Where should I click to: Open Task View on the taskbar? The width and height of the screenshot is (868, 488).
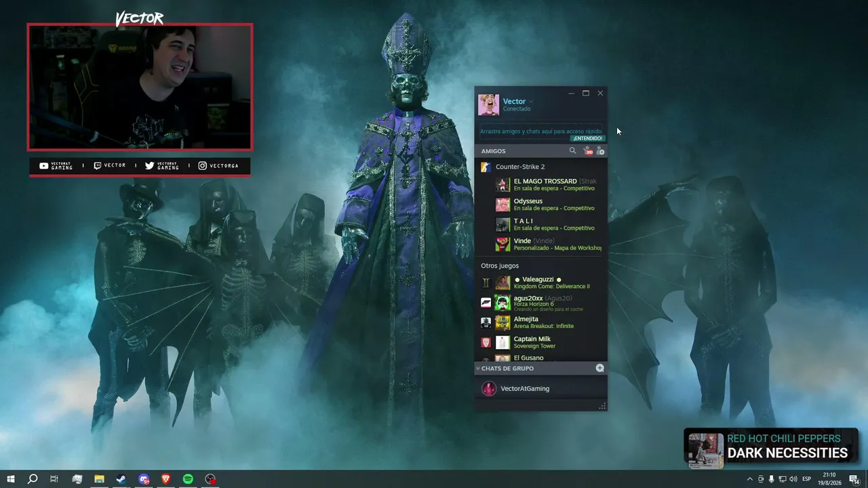click(54, 479)
